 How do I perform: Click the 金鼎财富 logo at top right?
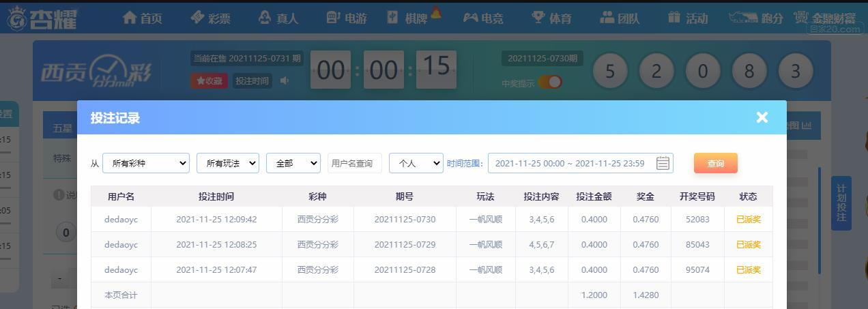[824, 18]
